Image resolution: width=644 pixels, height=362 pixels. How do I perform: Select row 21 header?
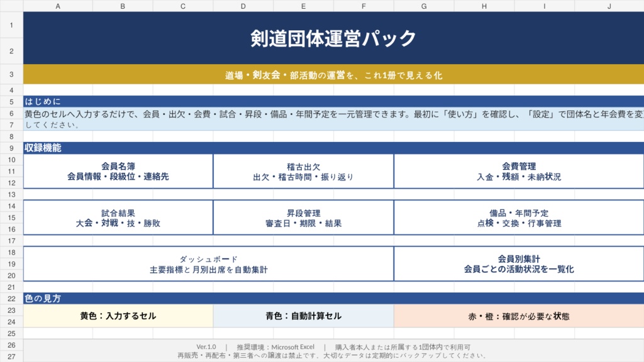pyautogui.click(x=11, y=287)
